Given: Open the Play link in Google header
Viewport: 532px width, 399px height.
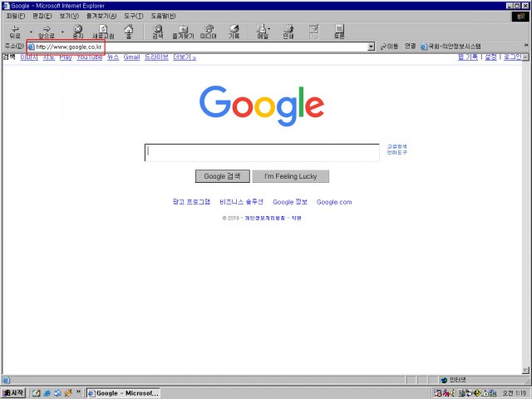Looking at the screenshot, I should point(66,57).
